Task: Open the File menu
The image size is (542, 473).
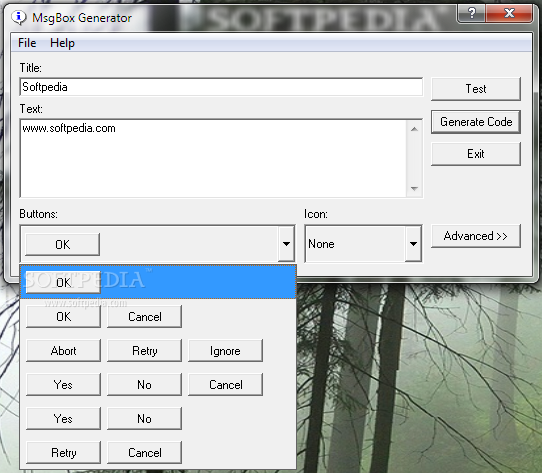Action: pyautogui.click(x=27, y=43)
